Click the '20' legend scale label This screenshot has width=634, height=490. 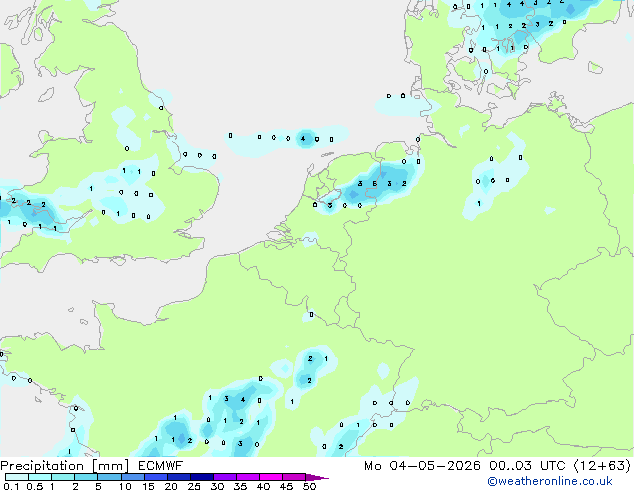171,486
